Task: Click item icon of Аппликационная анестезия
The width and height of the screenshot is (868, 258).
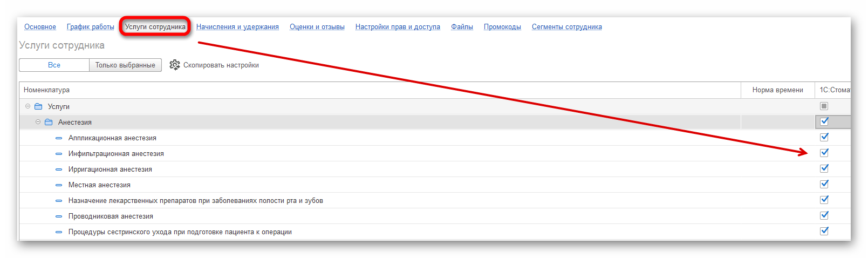Action: coord(59,138)
